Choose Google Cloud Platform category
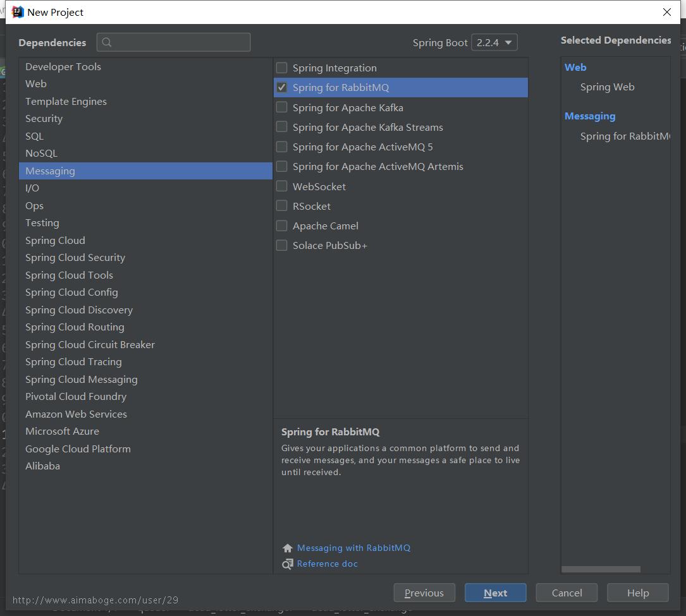The height and width of the screenshot is (616, 686). click(145, 449)
